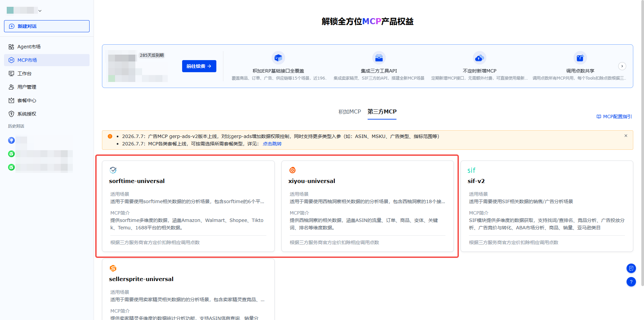Viewport: 644px width, 320px height.
Task: Click the 用户管理 people icon
Action: [11, 87]
